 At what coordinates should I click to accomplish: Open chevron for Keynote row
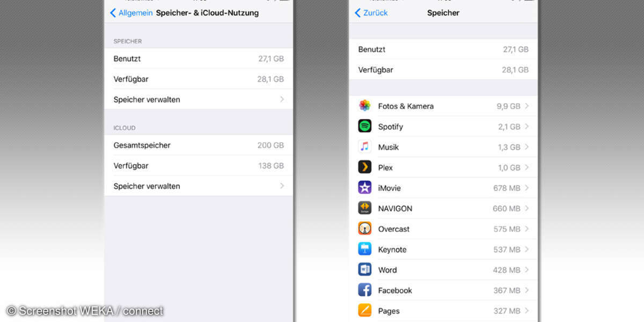[527, 249]
